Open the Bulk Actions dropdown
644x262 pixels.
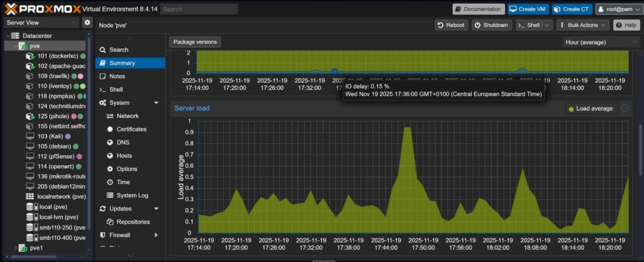[584, 25]
